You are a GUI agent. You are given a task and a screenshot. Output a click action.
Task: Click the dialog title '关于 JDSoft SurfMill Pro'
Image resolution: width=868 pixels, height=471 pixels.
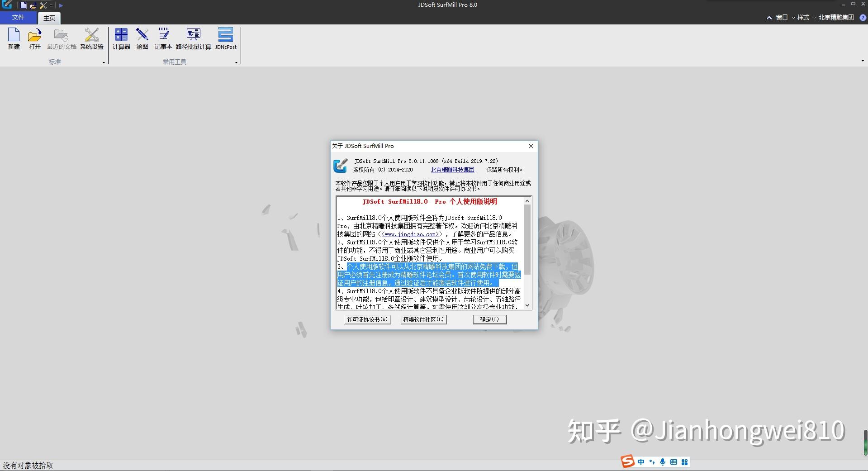pyautogui.click(x=363, y=146)
